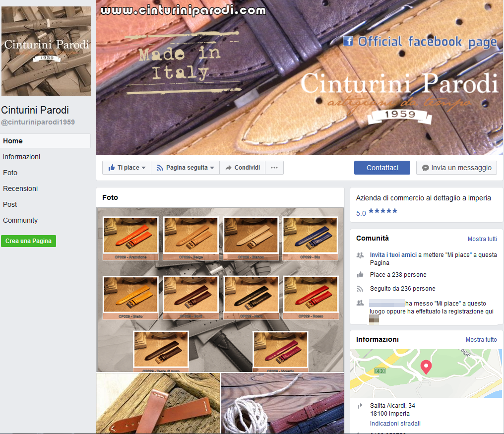This screenshot has height=434, width=504.
Task: Click the friends icon beside ha messo Mi piace
Action: click(x=360, y=303)
